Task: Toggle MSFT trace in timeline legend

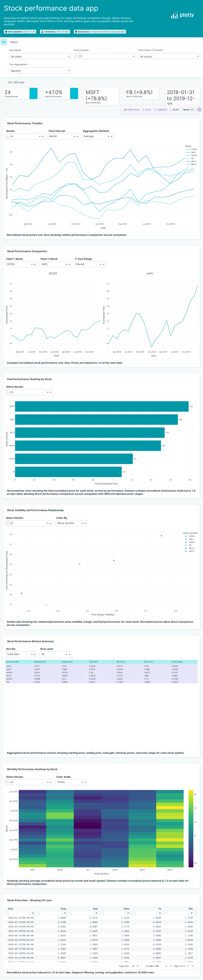Action: (191, 164)
